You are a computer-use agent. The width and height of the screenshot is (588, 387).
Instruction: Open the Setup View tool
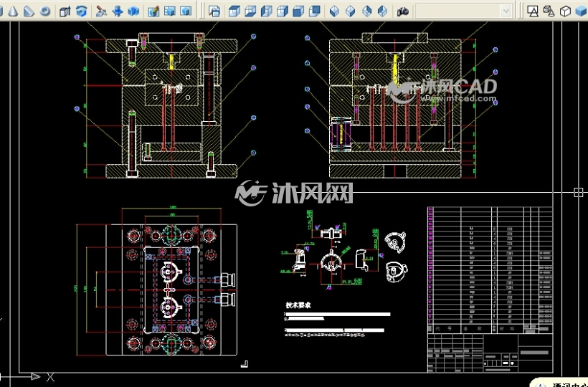169,11
